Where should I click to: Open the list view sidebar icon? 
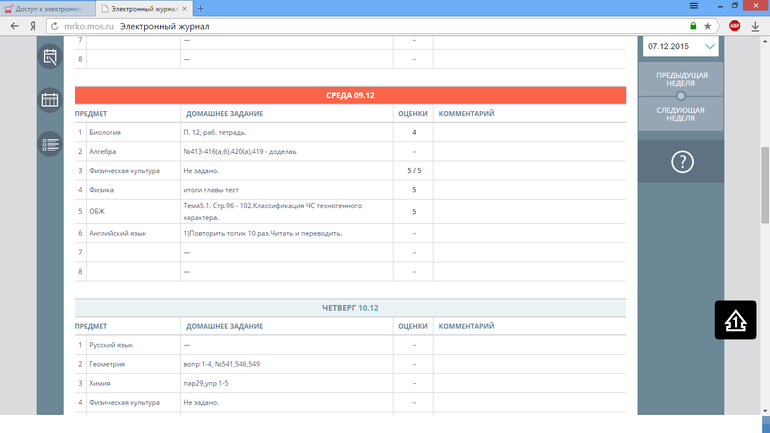[50, 144]
